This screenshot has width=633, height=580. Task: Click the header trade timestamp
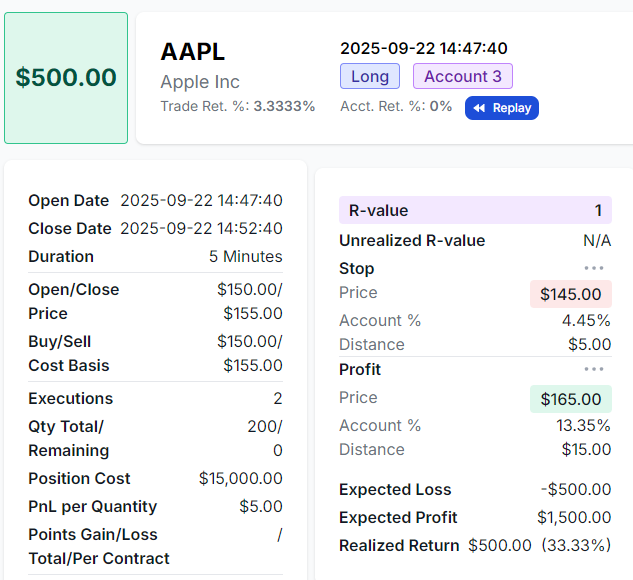(x=424, y=48)
